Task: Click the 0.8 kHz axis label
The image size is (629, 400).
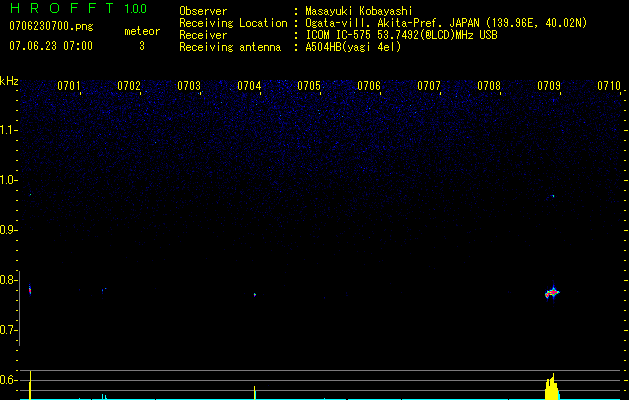Action: tap(8, 280)
